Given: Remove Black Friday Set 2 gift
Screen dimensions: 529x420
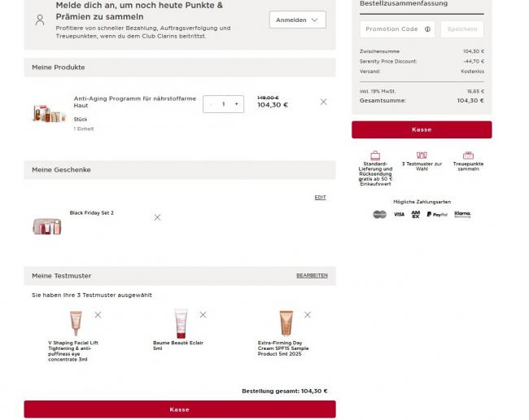Looking at the screenshot, I should pyautogui.click(x=157, y=217).
